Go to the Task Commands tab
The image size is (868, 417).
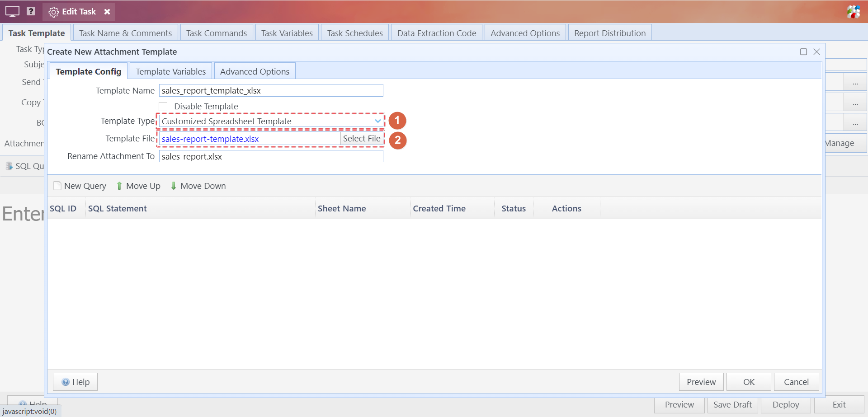click(x=217, y=33)
